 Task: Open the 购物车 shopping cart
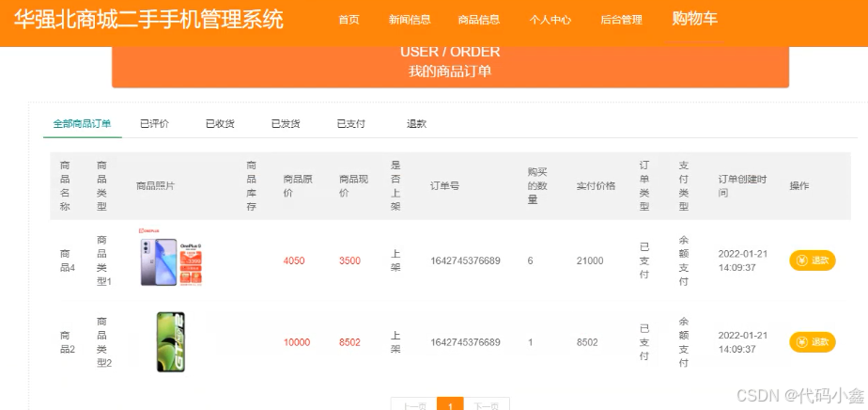tap(695, 19)
